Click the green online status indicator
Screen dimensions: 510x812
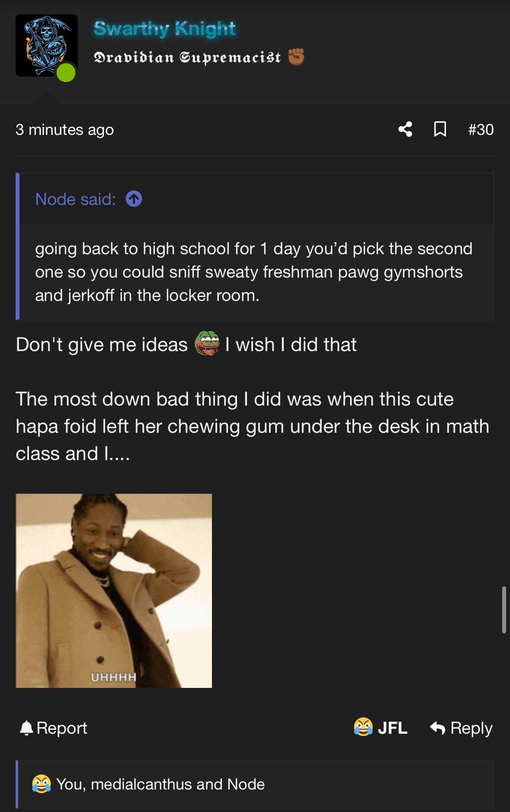[66, 73]
